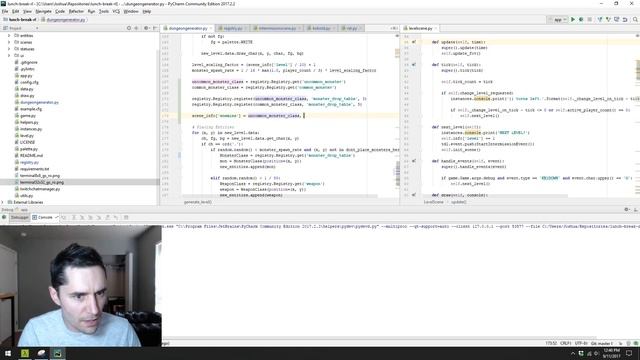Select twitchchatmanager.py in project tree

[x=40, y=189]
